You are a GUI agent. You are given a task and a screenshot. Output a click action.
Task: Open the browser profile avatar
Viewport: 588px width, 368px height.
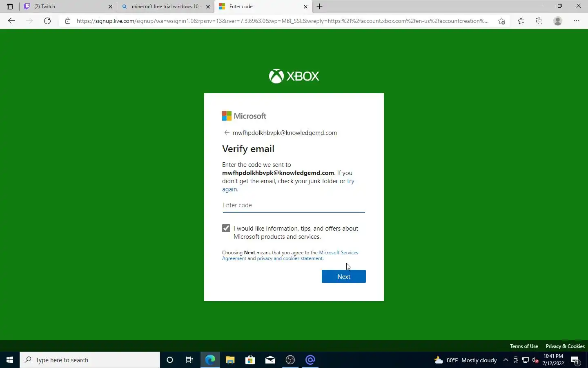[558, 21]
